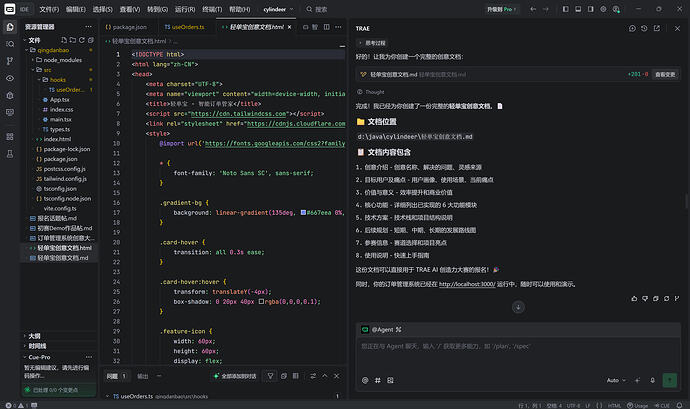Screen dimensions: 690x409
Task: Switch to the useOrders.ts tab
Action: 184,27
